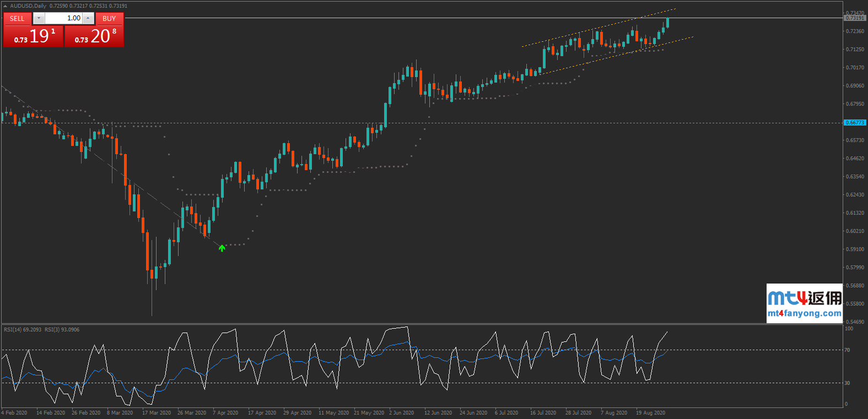Click the 0.57990 price on the scale
Viewport: 868px width, 419px height.
[855, 268]
